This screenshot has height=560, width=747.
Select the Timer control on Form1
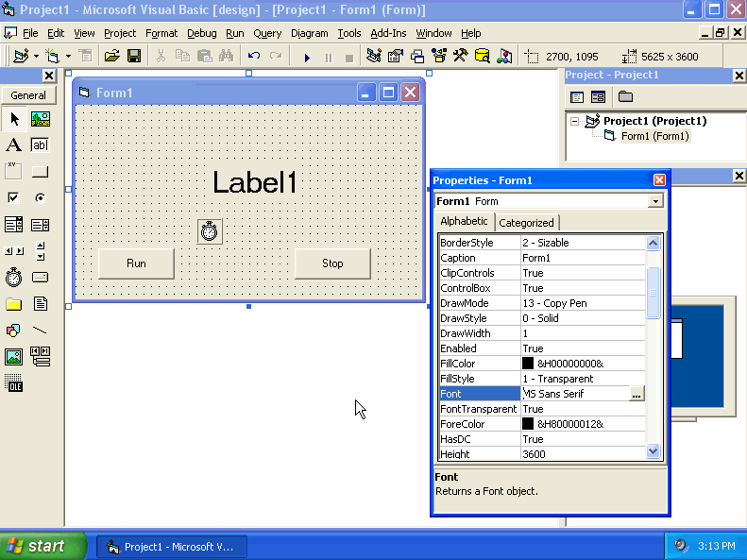(x=210, y=231)
